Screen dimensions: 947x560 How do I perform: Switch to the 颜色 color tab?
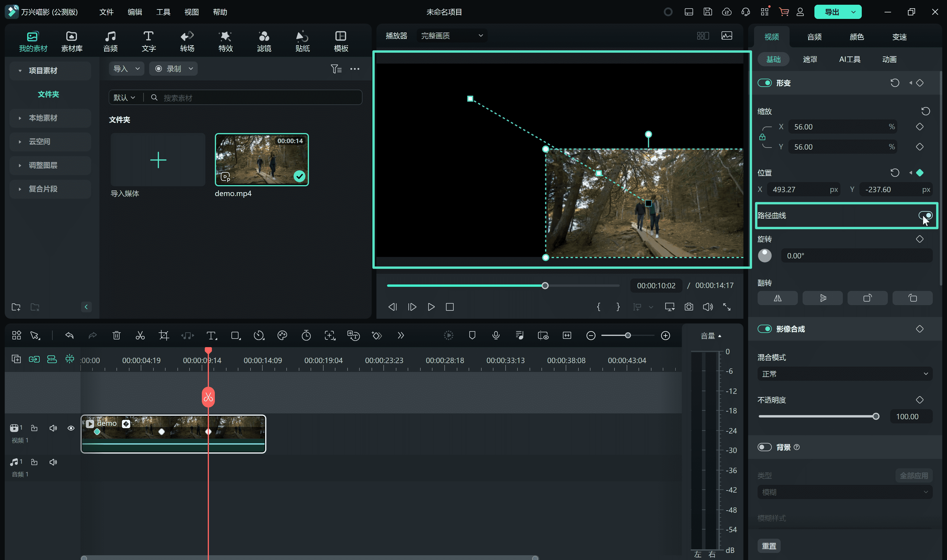[856, 37]
